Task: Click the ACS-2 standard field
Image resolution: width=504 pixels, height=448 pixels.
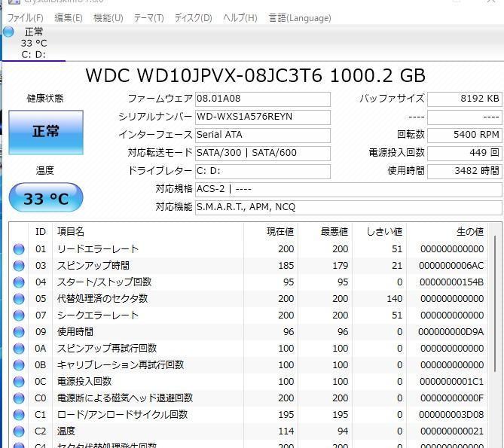Action: pyautogui.click(x=348, y=189)
